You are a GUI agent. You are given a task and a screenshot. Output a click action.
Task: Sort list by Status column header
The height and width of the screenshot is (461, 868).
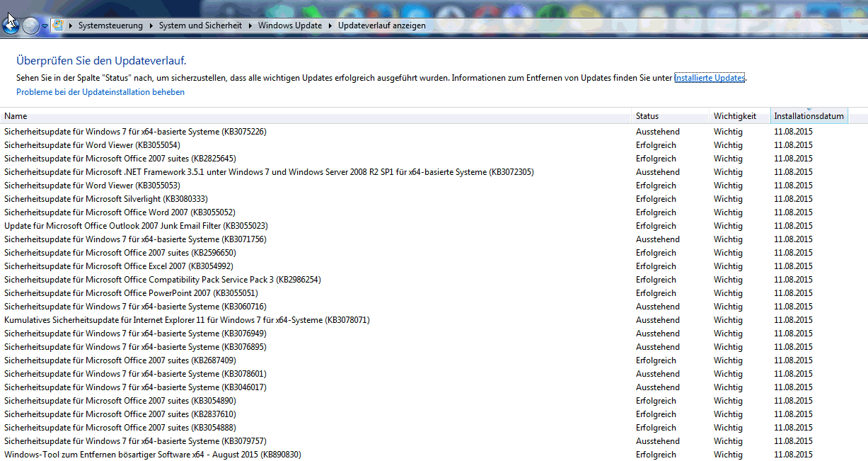coord(647,116)
